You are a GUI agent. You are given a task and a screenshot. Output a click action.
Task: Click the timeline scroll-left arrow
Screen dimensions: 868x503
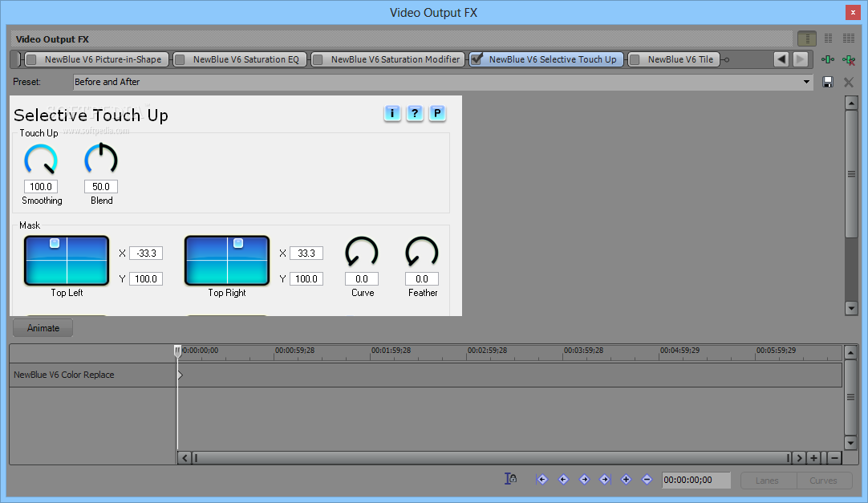click(x=185, y=457)
